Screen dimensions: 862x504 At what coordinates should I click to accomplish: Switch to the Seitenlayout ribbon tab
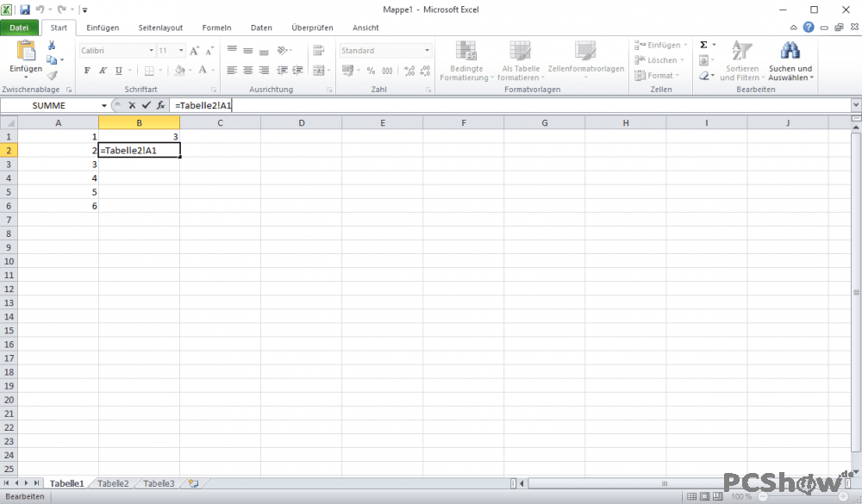(x=160, y=28)
